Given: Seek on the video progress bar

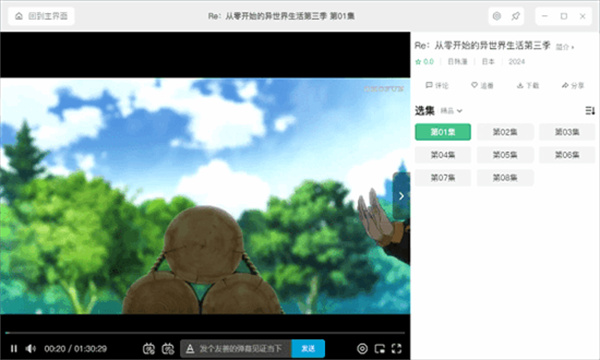Looking at the screenshot, I should click(205, 333).
